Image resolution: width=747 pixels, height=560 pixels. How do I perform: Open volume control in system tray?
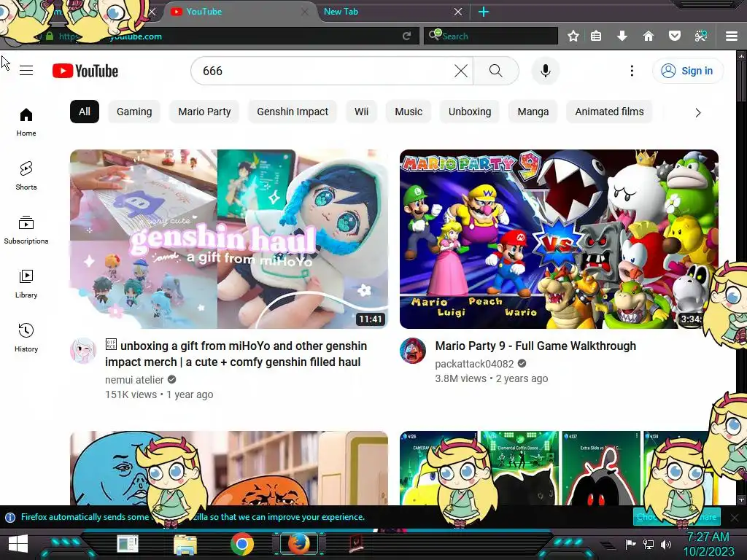click(666, 544)
